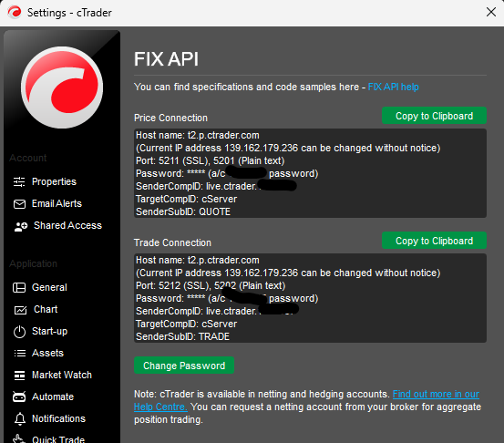504x443 pixels.
Task: Click the Notifications bell icon
Action: click(20, 419)
